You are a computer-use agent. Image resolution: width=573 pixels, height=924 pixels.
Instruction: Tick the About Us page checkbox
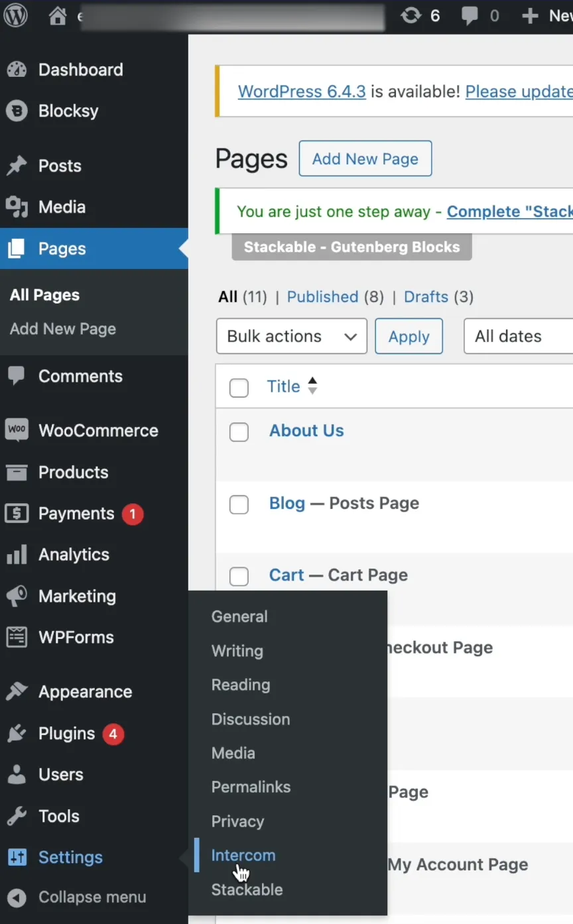pos(239,432)
